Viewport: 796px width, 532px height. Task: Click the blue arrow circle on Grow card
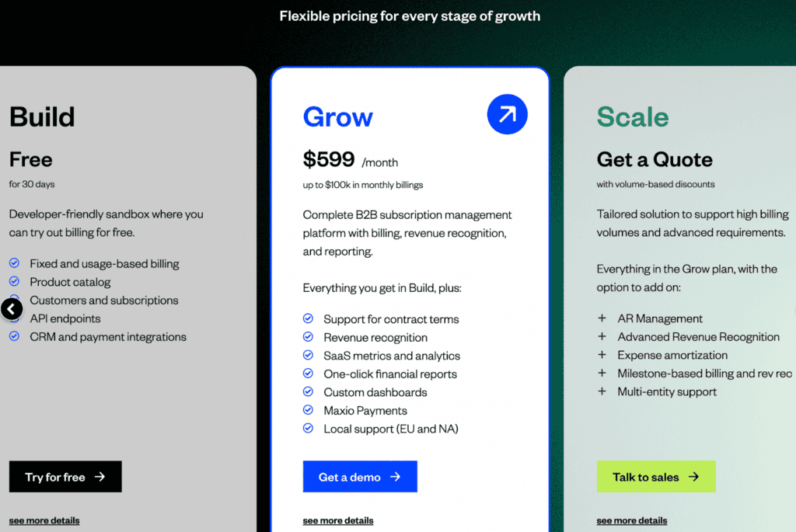(507, 114)
